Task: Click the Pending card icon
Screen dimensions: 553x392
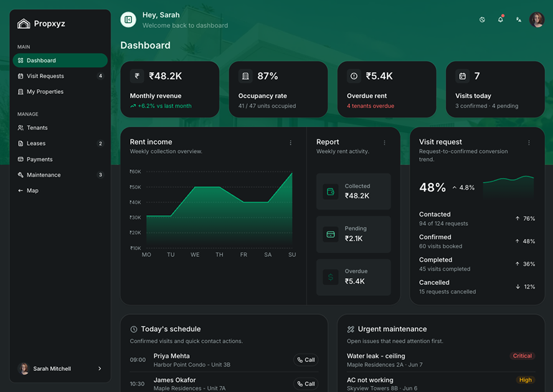Action: pyautogui.click(x=331, y=235)
